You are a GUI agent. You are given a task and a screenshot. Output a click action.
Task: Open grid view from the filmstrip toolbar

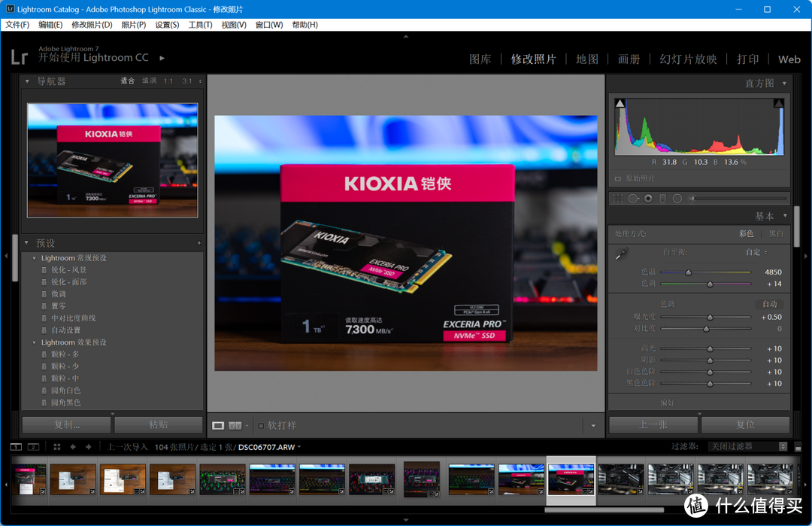tap(56, 446)
